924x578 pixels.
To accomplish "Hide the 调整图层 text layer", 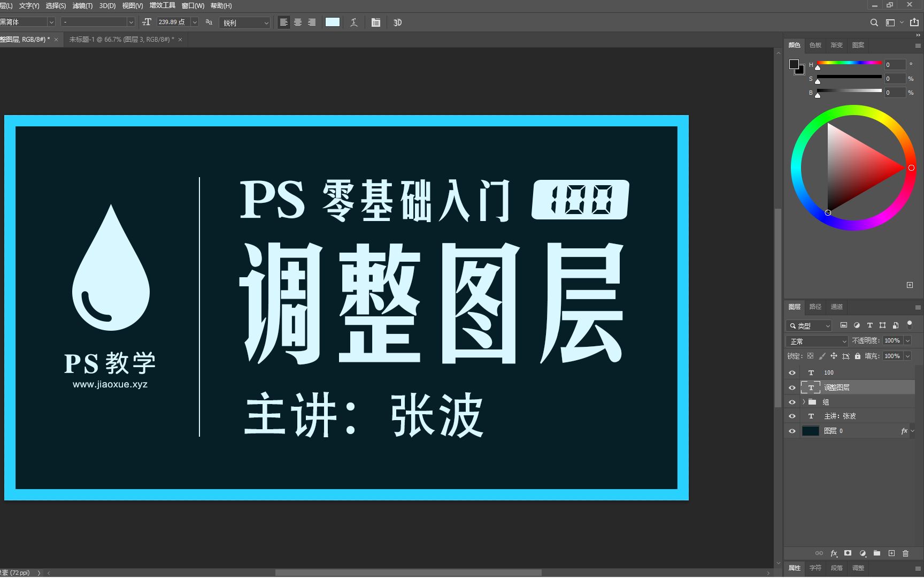I will (x=792, y=387).
